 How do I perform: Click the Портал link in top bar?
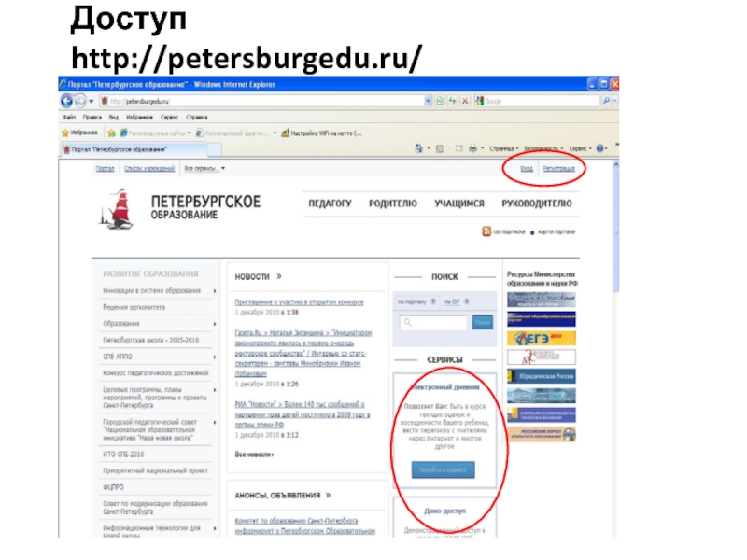(x=105, y=169)
